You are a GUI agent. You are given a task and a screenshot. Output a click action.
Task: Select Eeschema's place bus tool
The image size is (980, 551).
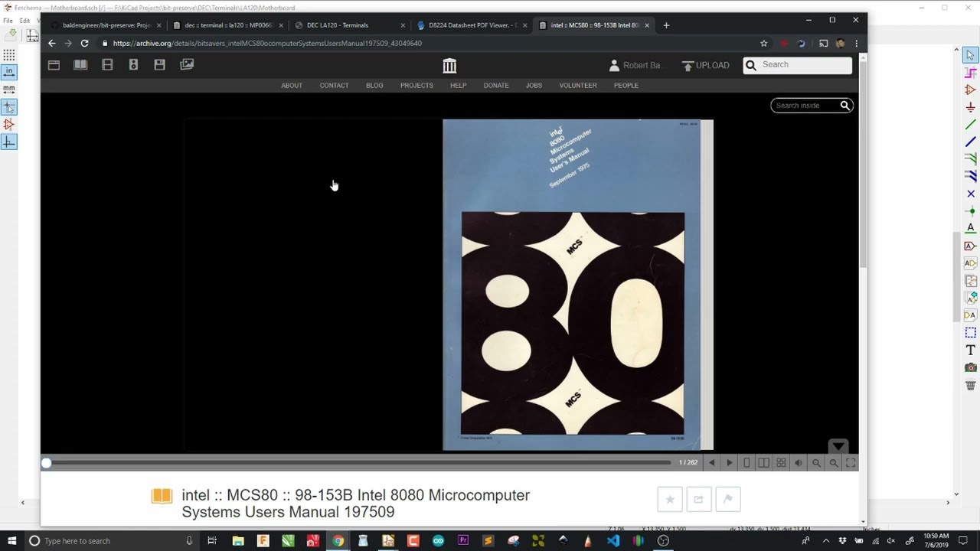[970, 142]
